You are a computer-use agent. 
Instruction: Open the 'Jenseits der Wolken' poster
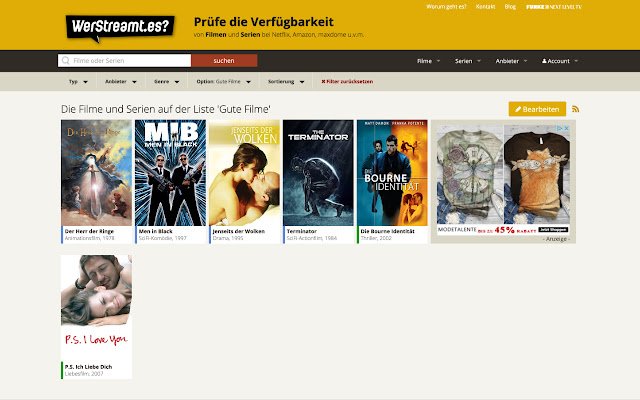pos(244,173)
